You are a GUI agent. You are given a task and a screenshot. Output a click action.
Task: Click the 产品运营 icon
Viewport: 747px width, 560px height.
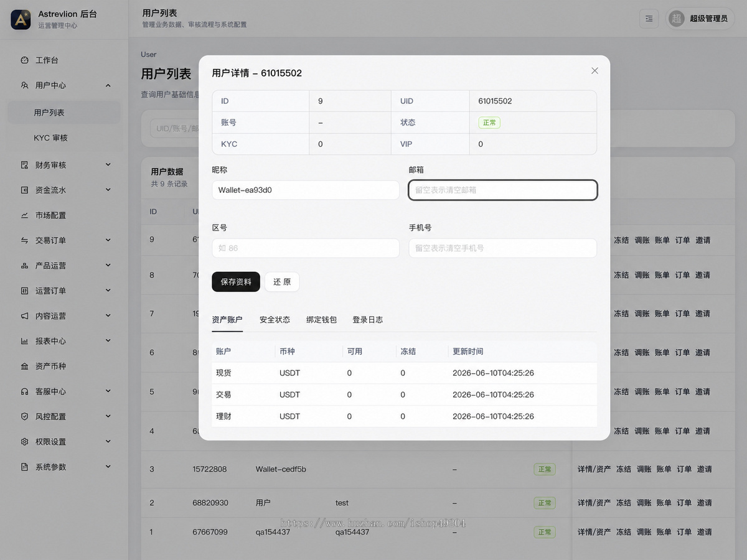pos(24,266)
